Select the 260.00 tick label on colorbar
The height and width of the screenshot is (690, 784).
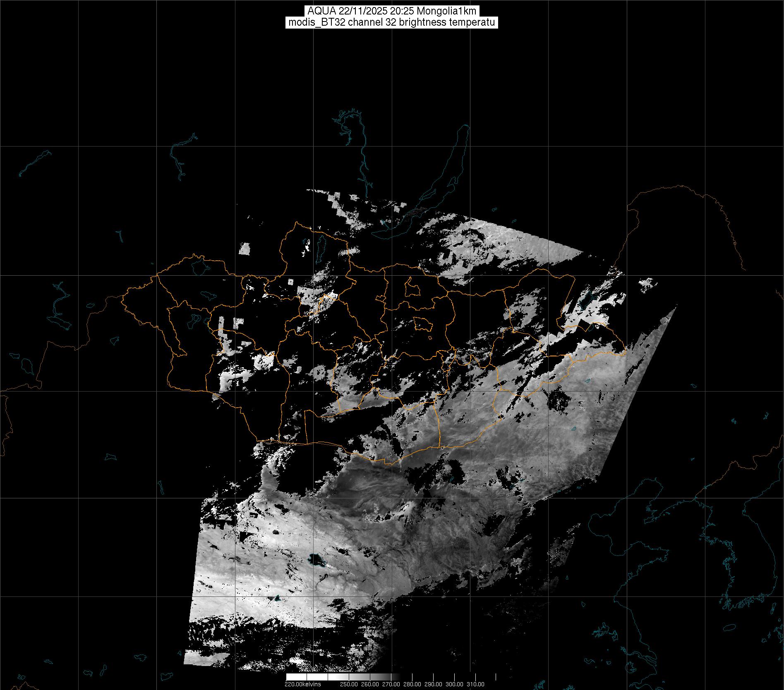coord(370,684)
